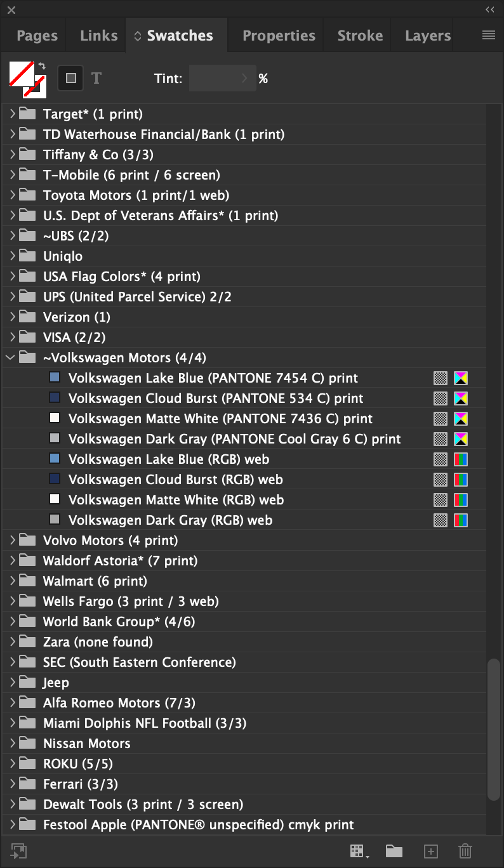Click the Delete Swatch trash icon
This screenshot has height=868, width=504.
(465, 851)
